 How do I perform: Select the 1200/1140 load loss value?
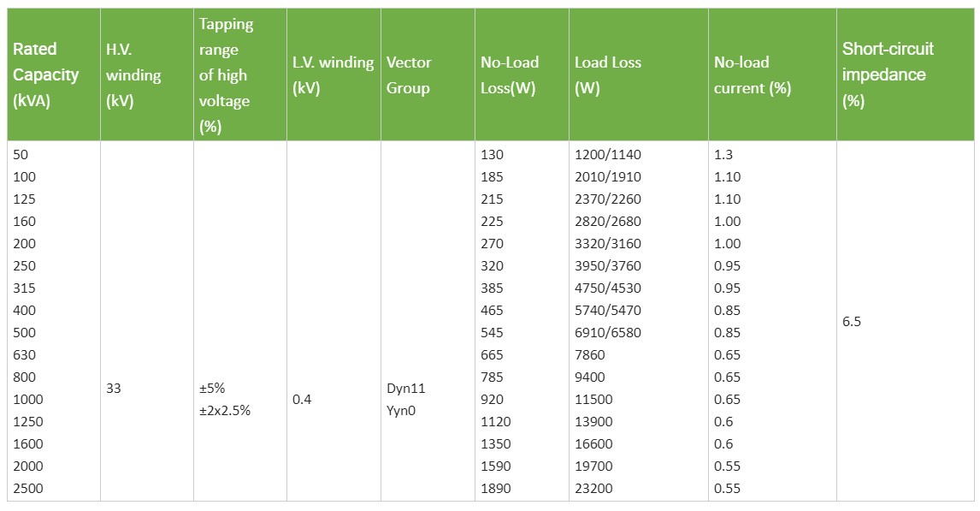click(x=608, y=155)
